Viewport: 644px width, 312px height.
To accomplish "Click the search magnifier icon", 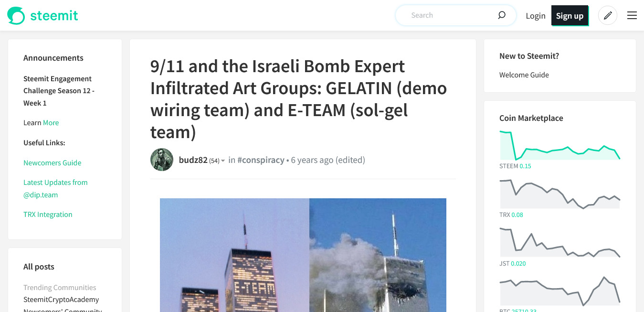I will (502, 15).
